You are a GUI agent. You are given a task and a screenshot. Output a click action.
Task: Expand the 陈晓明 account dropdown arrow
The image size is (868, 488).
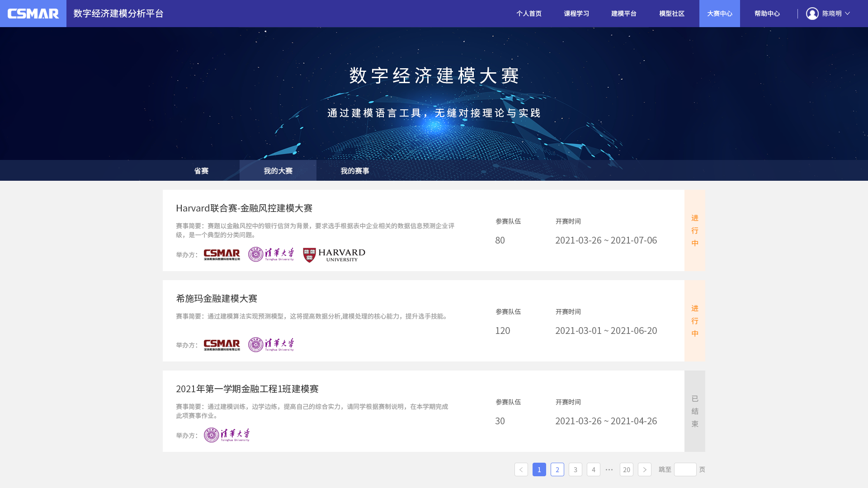pos(847,14)
